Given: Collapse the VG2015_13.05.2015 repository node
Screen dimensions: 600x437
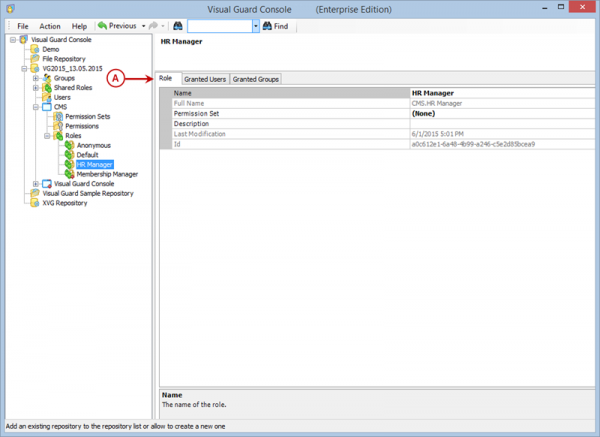Looking at the screenshot, I should pos(24,69).
